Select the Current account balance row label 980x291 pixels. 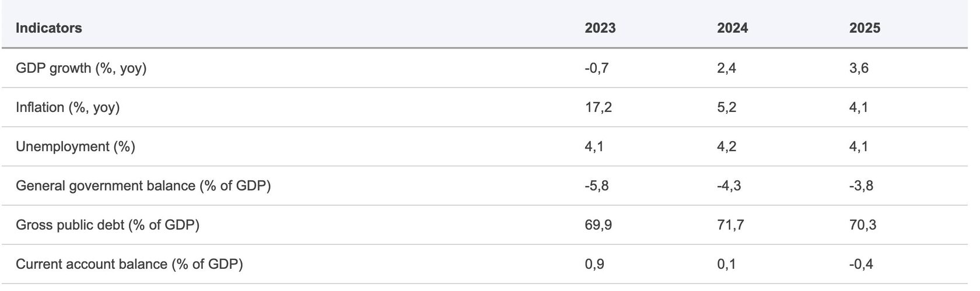pos(129,264)
